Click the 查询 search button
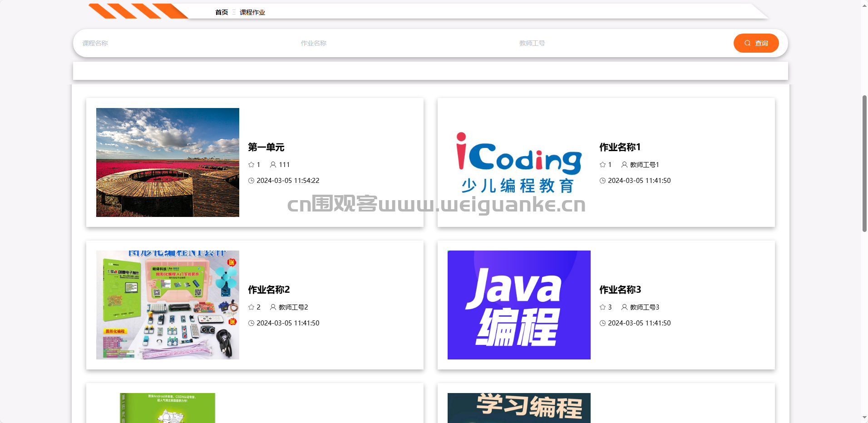 click(756, 43)
